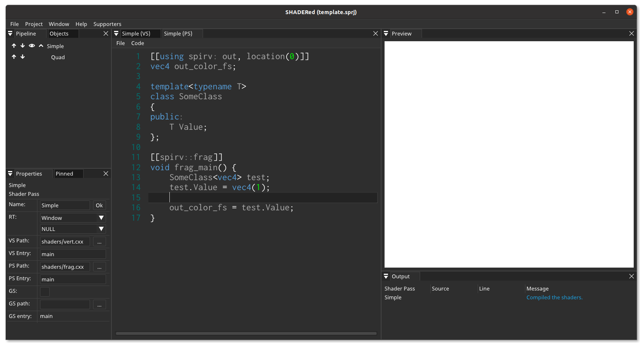The width and height of the screenshot is (644, 347).
Task: Open the File menu in menu bar
Action: click(x=14, y=24)
